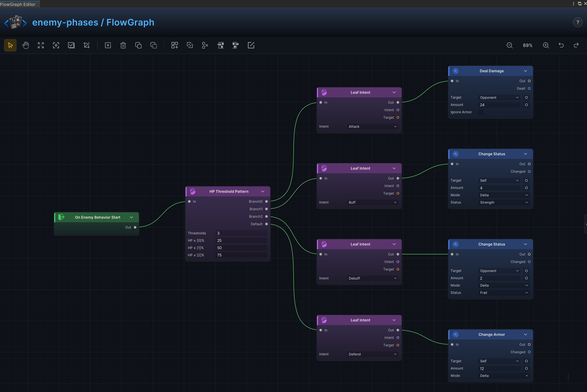This screenshot has height=392, width=587.
Task: Collapse the Deal Damage node chevron
Action: coord(525,71)
